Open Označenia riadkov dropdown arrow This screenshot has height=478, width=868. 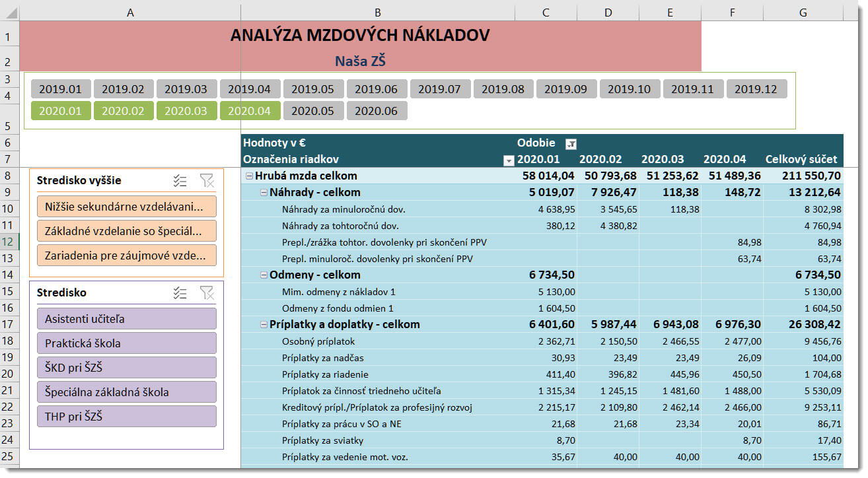(x=509, y=160)
